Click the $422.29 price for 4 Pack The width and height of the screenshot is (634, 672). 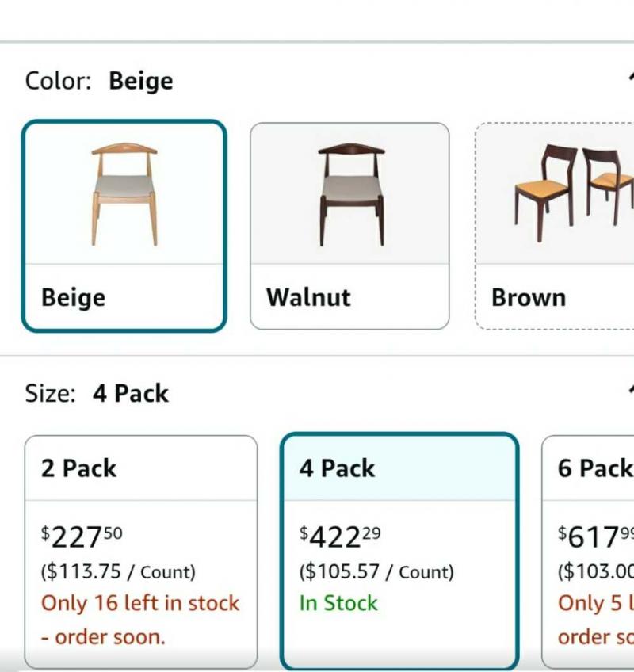point(340,537)
